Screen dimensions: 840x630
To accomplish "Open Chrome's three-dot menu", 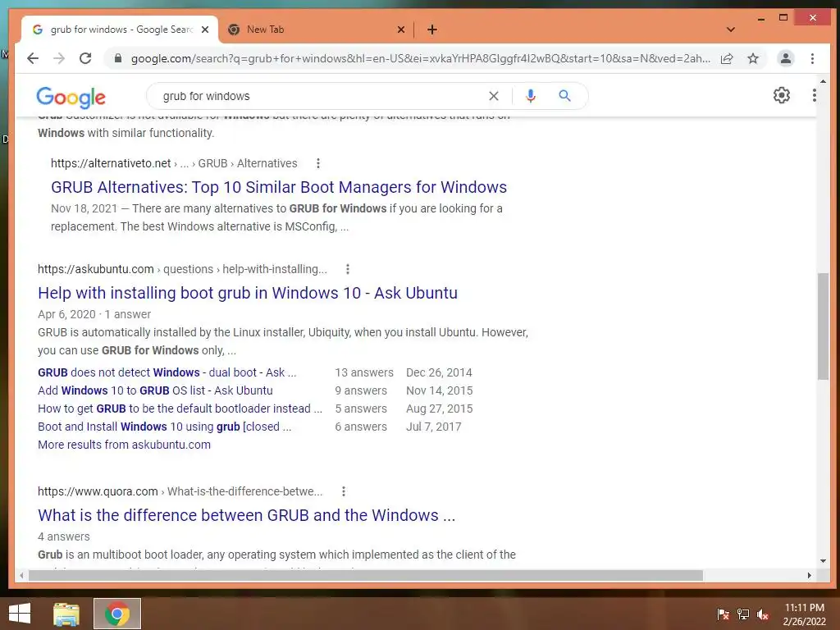I will pyautogui.click(x=812, y=58).
